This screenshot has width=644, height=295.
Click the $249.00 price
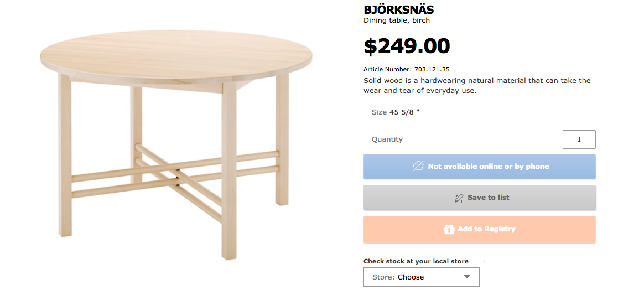(x=407, y=46)
